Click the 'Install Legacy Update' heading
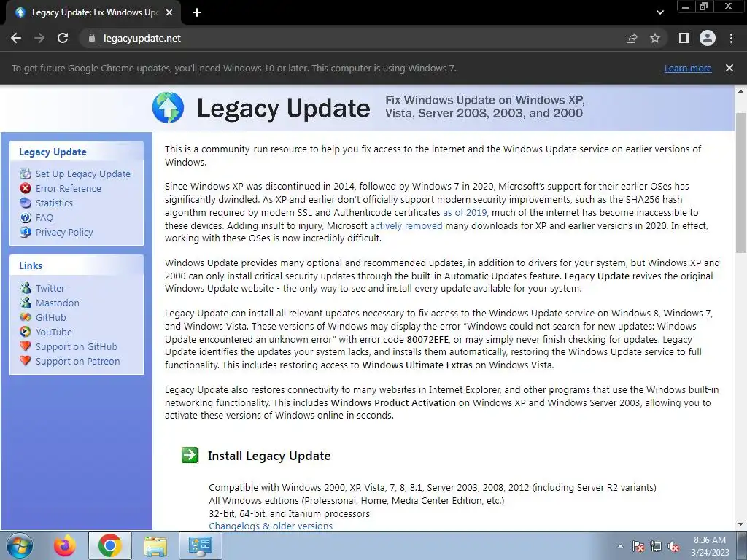The image size is (747, 560). (x=269, y=456)
